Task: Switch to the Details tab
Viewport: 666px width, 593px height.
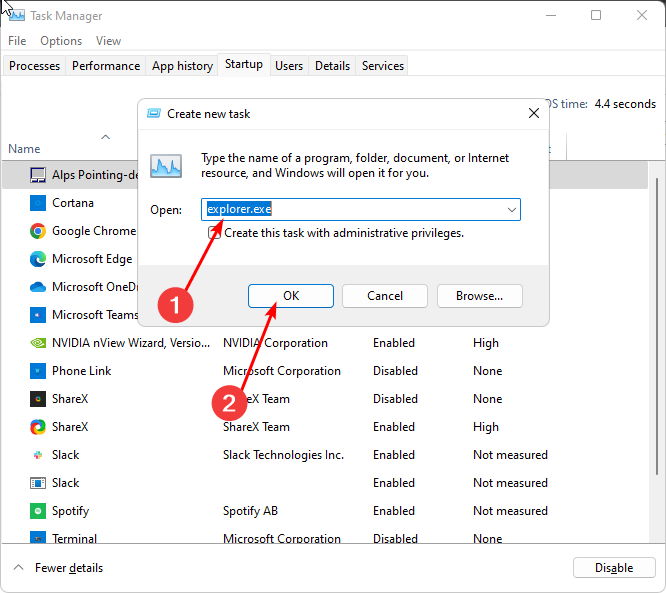Action: coord(332,66)
